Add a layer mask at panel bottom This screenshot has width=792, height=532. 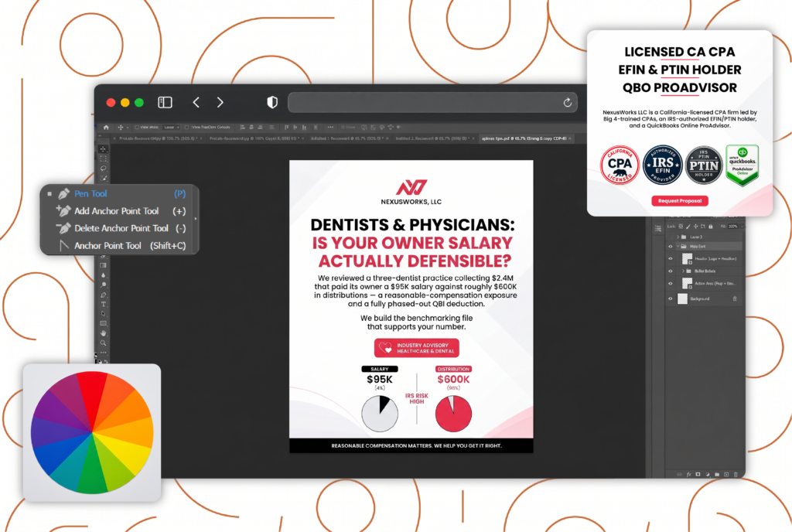[x=698, y=475]
